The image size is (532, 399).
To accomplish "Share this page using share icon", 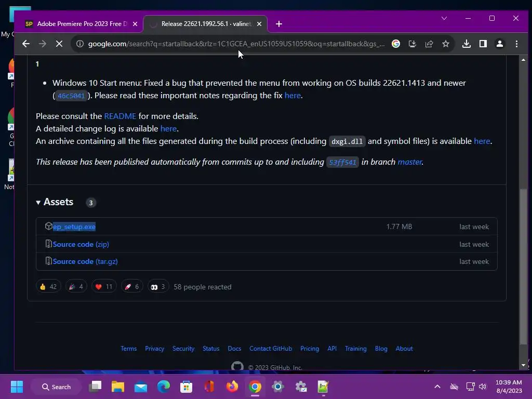I will (429, 44).
